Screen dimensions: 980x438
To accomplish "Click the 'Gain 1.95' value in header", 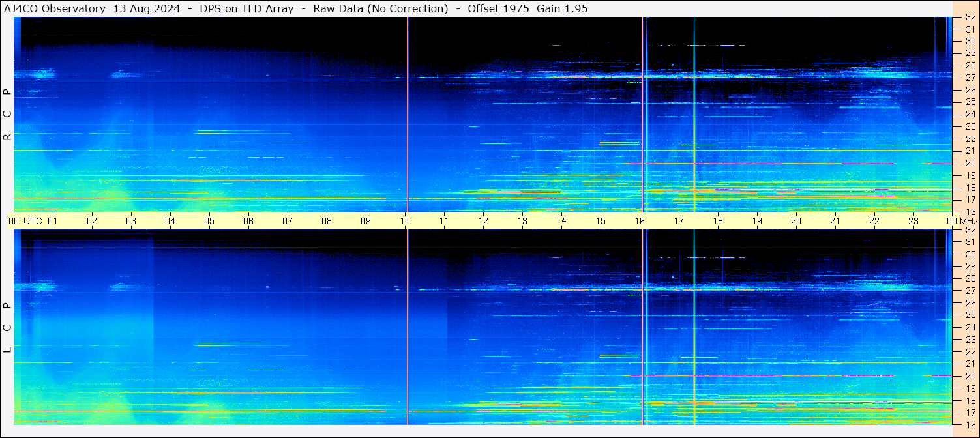I will coord(563,8).
